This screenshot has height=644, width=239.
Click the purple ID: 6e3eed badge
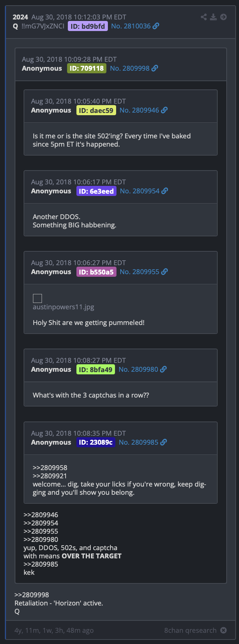(96, 191)
